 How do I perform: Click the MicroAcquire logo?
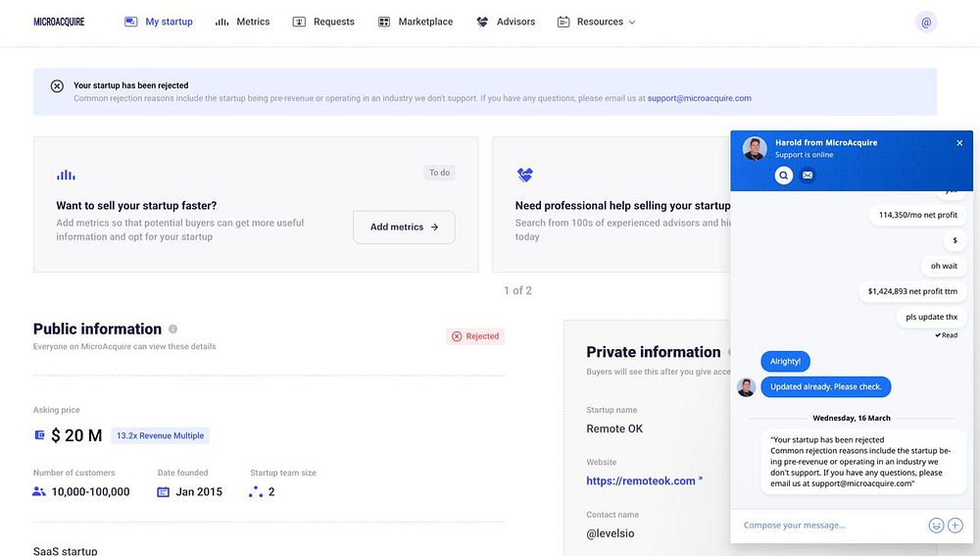(59, 22)
